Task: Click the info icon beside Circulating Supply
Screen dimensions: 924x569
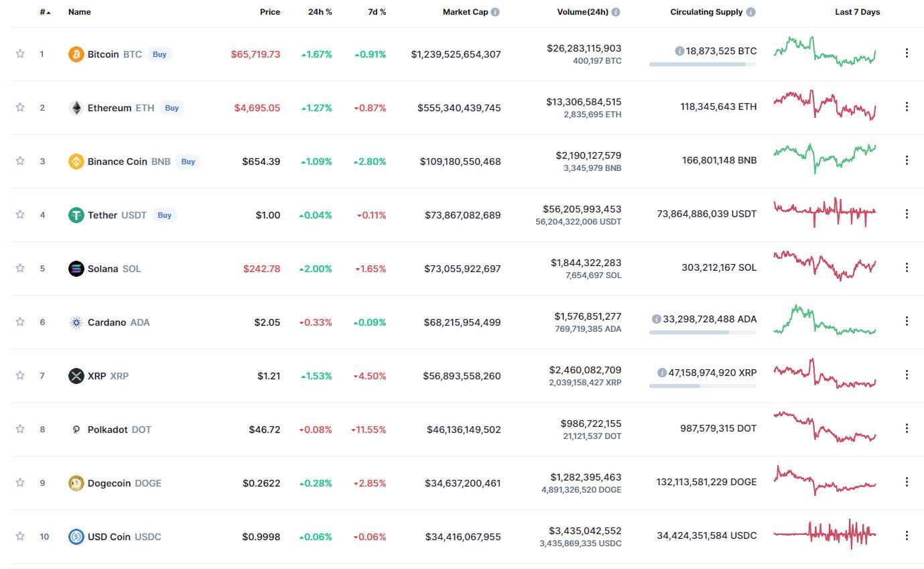Action: click(751, 12)
